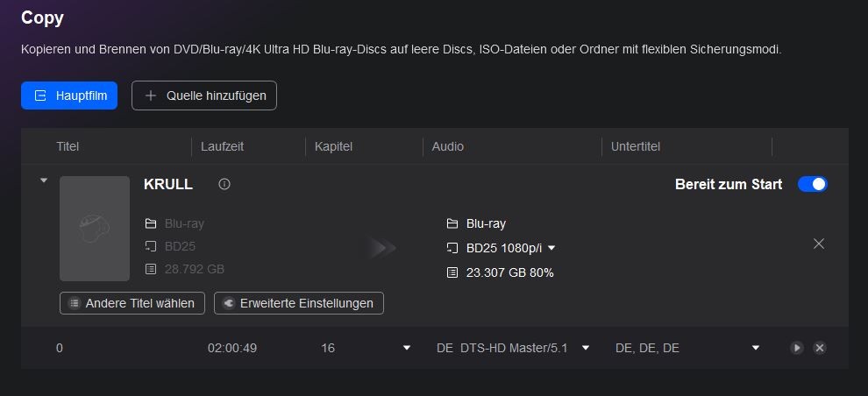The width and height of the screenshot is (868, 396).
Task: Open the chapter dropdown showing 16
Action: point(406,348)
